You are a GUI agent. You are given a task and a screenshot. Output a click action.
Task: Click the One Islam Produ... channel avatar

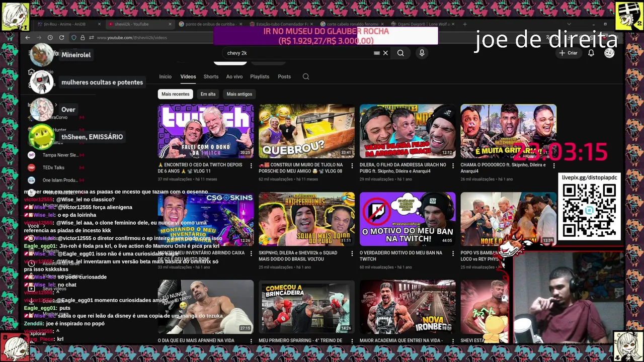tap(31, 180)
